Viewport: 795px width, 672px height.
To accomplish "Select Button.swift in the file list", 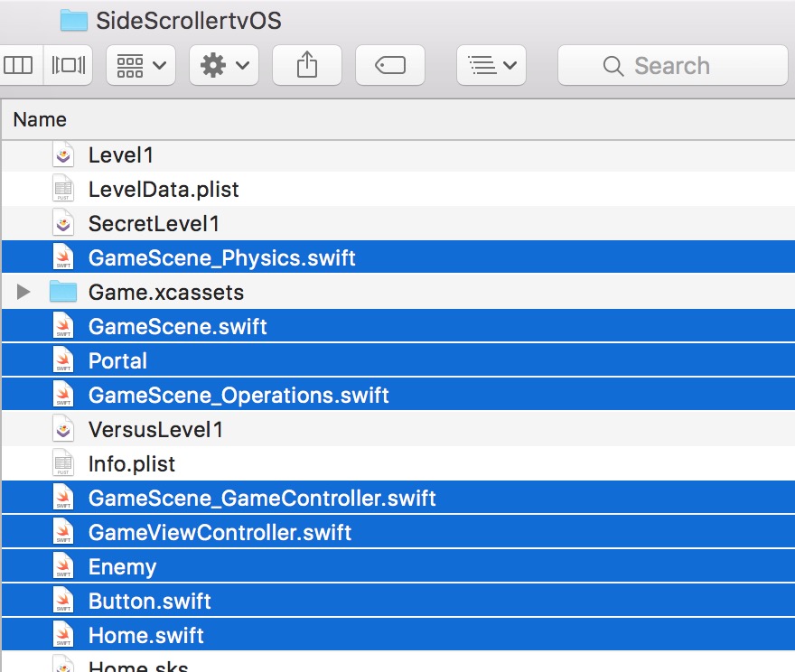I will tap(147, 601).
